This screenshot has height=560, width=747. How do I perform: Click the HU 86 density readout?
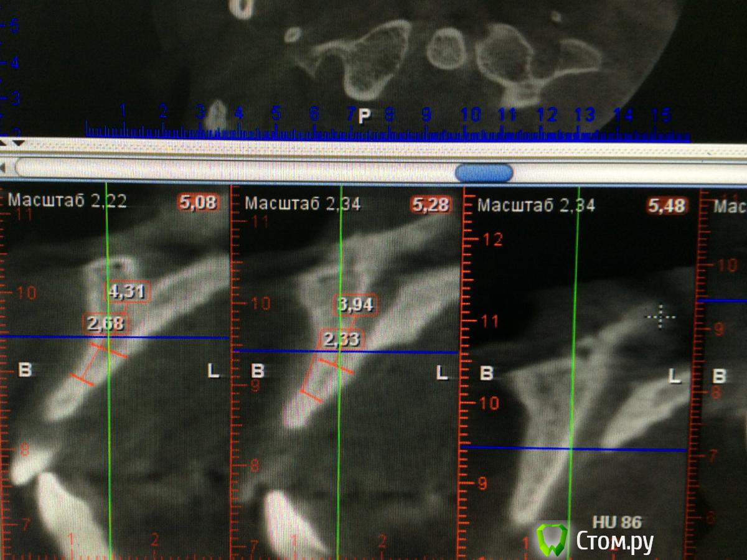[617, 522]
